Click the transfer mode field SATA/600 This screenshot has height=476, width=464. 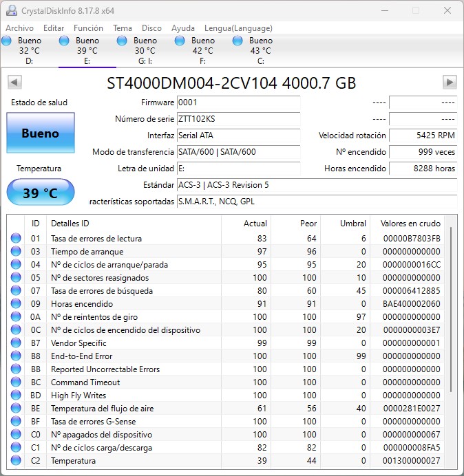click(x=238, y=152)
